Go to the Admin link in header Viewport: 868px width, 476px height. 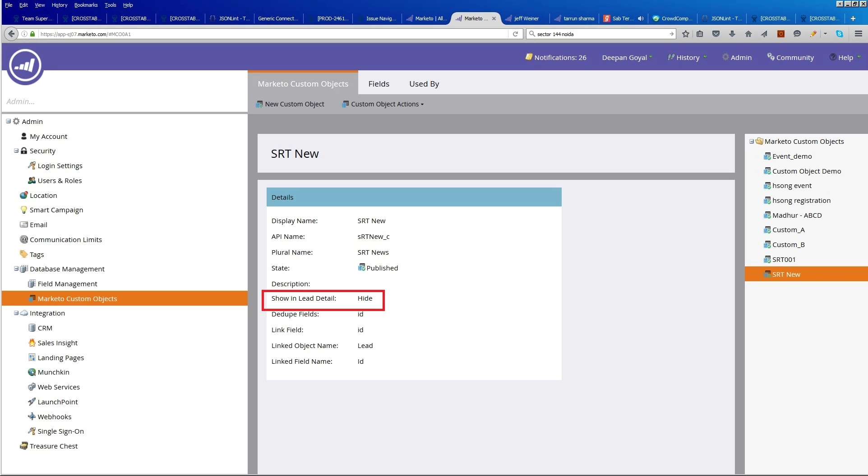[x=737, y=57]
